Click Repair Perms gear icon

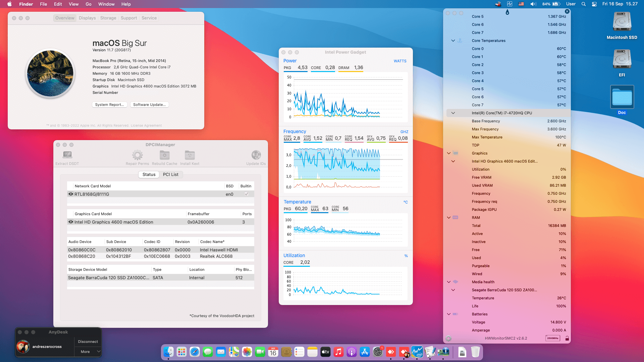coord(137,155)
